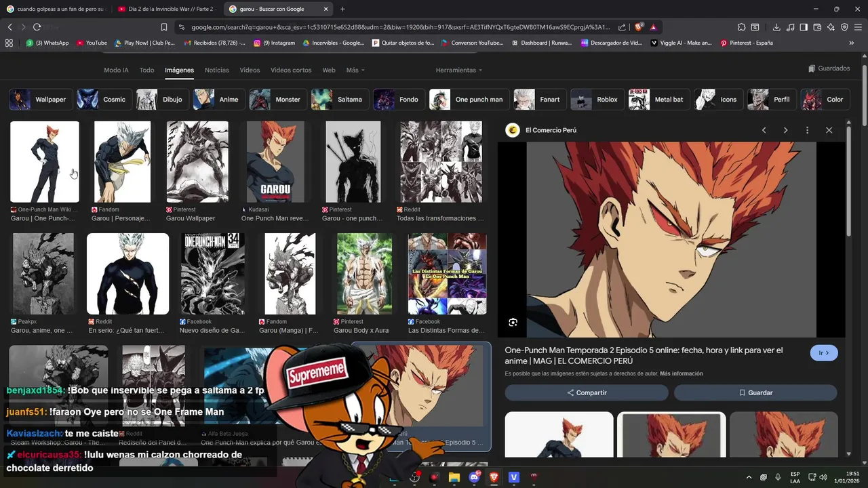868x488 pixels.
Task: Switch to the Modo IA tab
Action: pyautogui.click(x=116, y=70)
